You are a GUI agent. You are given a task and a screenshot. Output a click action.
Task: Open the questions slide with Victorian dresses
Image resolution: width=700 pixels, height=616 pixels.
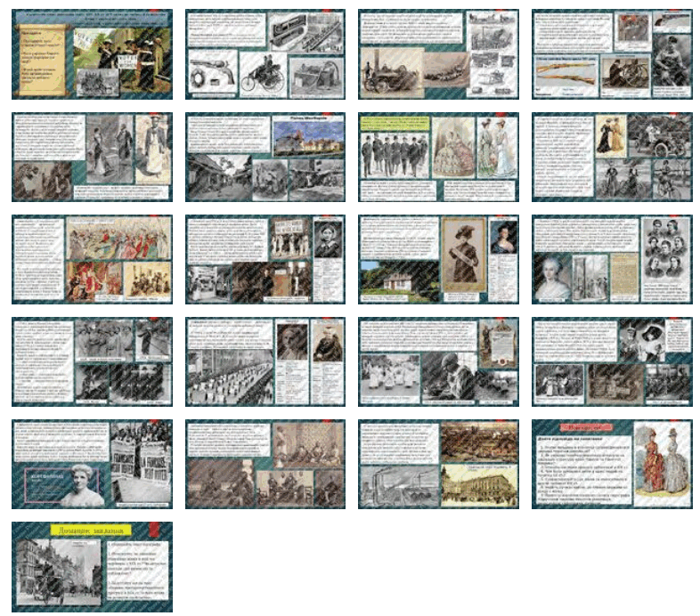(x=612, y=464)
